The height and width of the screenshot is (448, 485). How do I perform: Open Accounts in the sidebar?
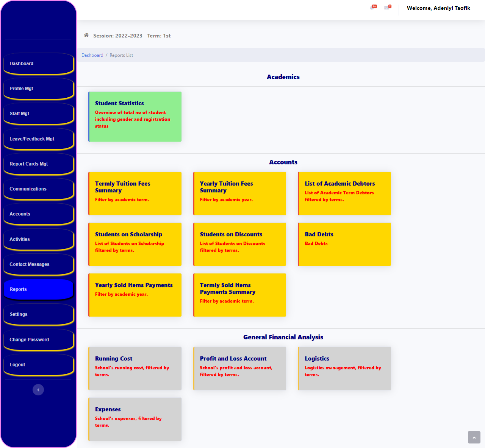pos(39,214)
